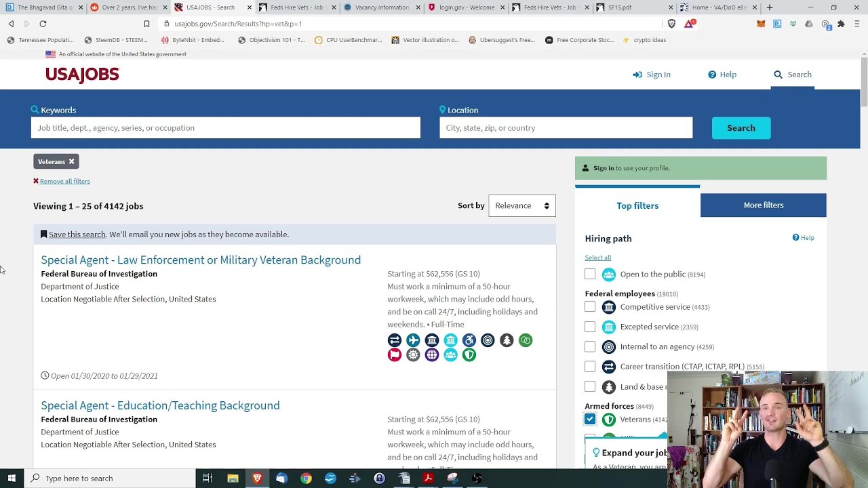Click the Save this search link
This screenshot has width=868, height=488.
tap(77, 235)
